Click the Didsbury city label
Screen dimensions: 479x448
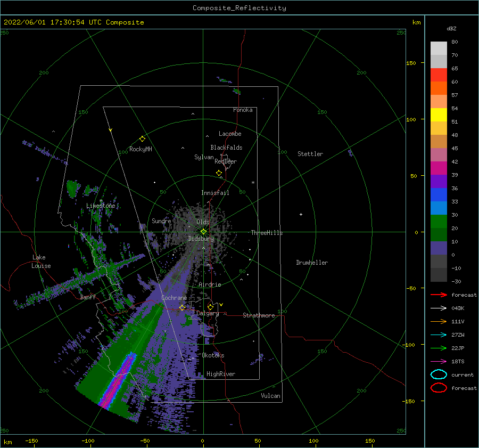201,239
